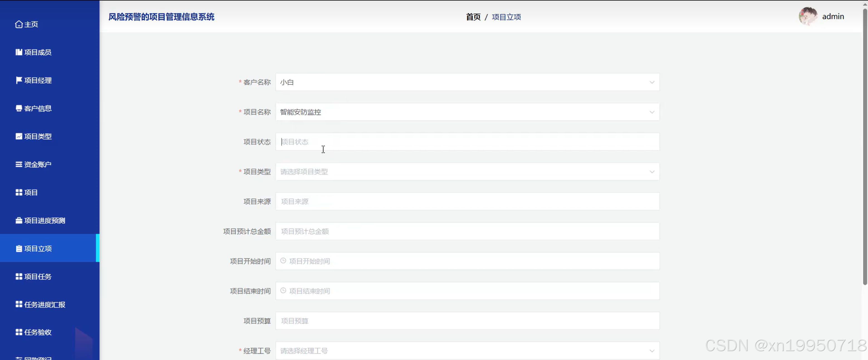Screen dimensions: 868x360
Task: Select the active 项目立项 menu item
Action: point(50,248)
